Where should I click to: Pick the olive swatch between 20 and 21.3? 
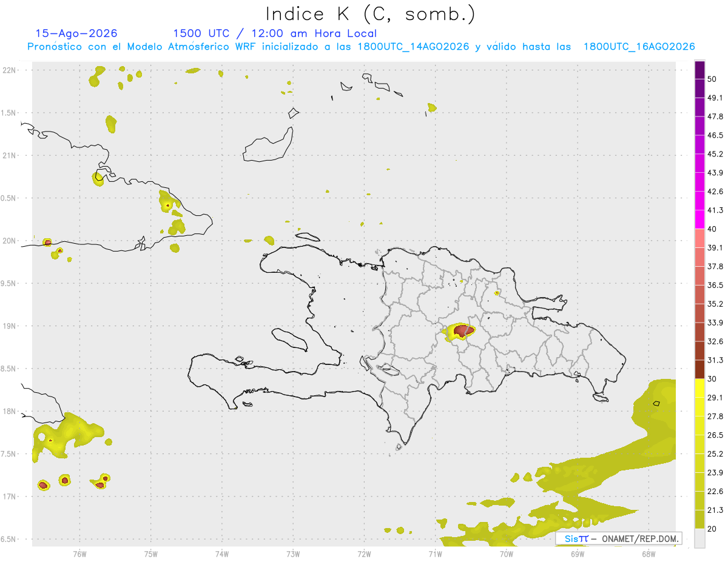tap(700, 520)
